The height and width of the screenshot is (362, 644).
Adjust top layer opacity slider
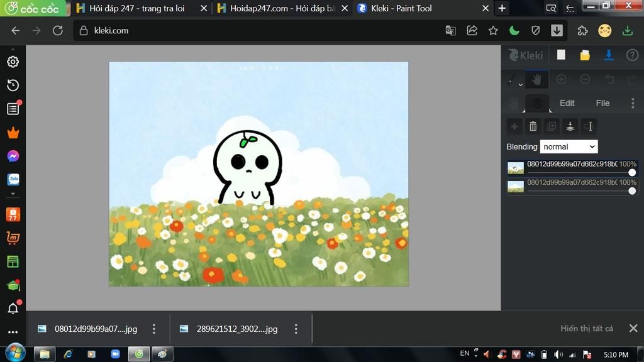pyautogui.click(x=632, y=172)
